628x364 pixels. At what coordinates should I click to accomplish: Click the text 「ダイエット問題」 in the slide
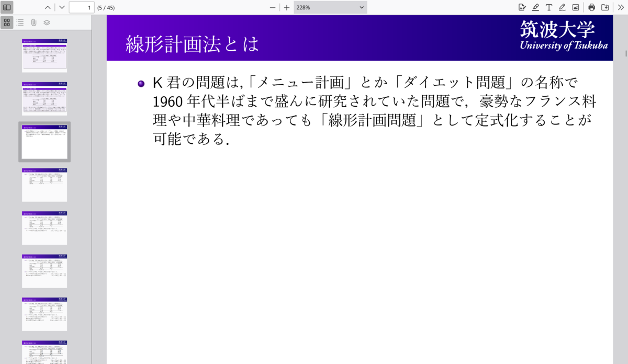click(x=456, y=83)
